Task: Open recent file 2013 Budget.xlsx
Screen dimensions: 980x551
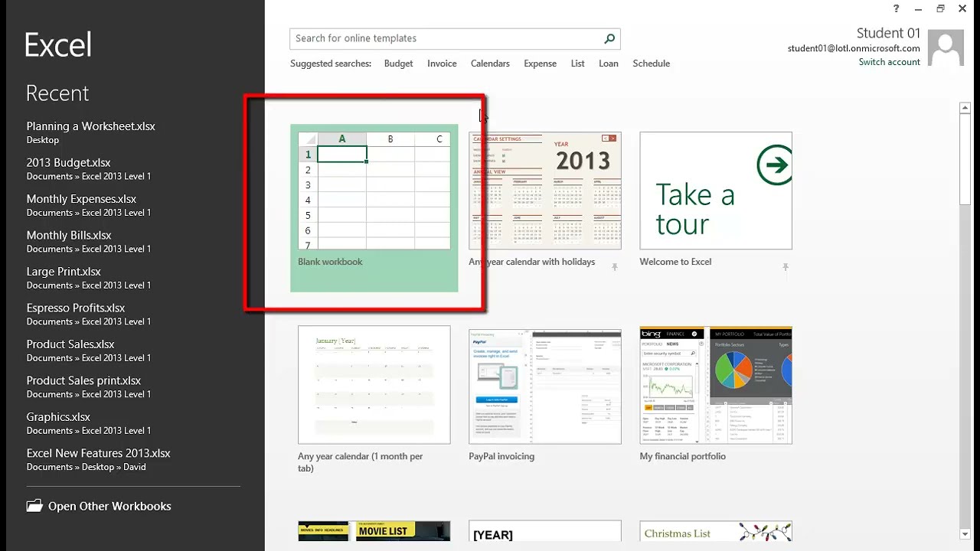Action: 68,163
